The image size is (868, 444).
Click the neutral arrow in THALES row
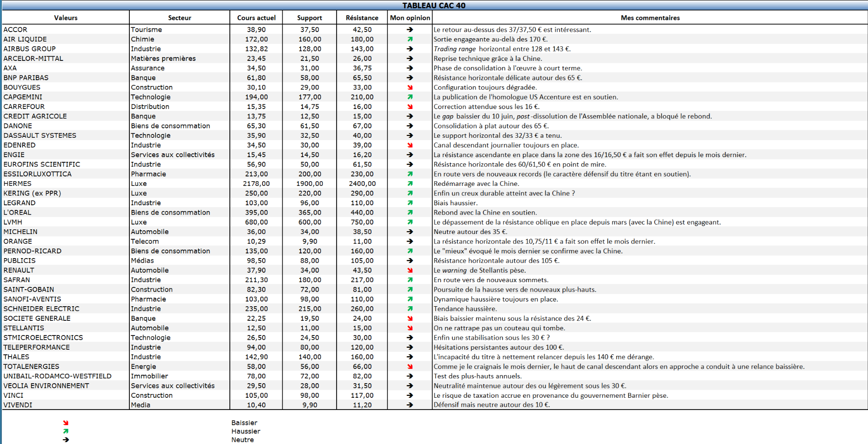click(410, 357)
